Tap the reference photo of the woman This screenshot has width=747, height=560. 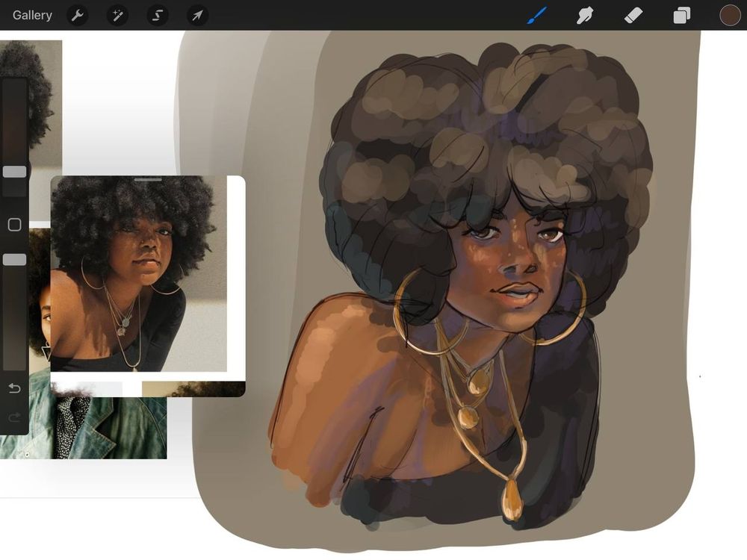click(x=139, y=274)
